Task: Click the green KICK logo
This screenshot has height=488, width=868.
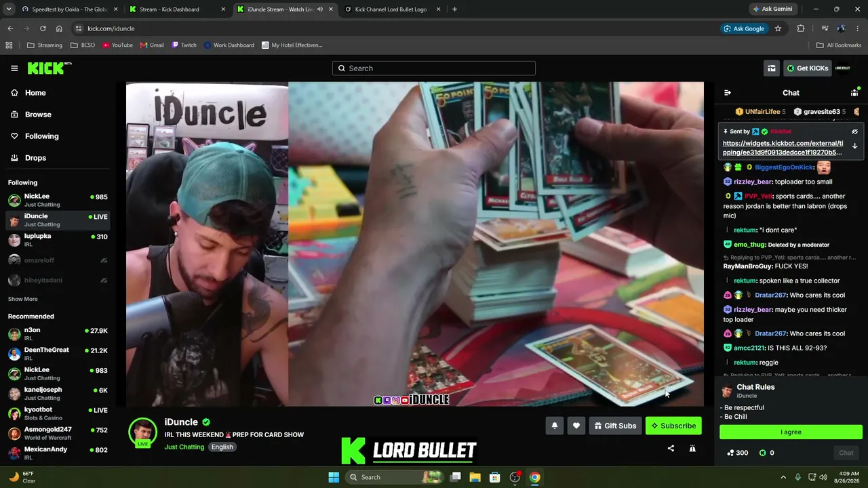Action: coord(50,68)
